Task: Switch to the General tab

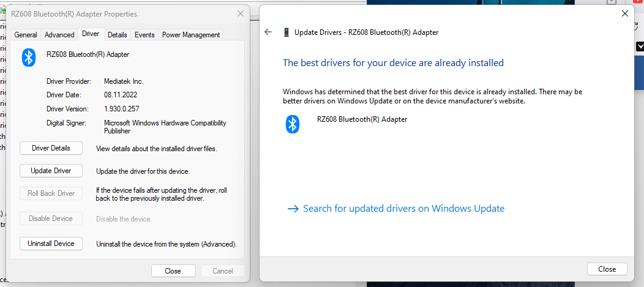Action: 26,35
